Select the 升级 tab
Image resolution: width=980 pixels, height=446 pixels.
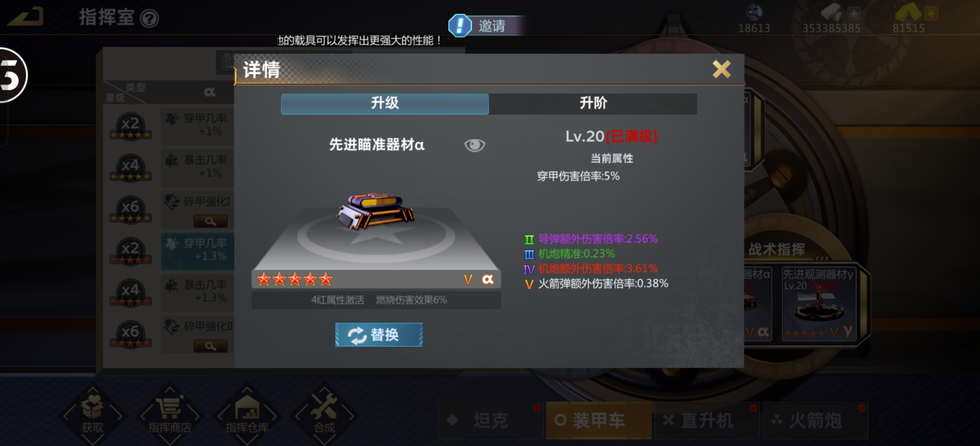385,103
